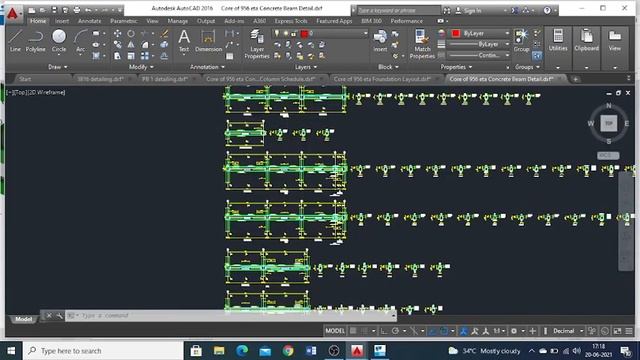The height and width of the screenshot is (360, 640).
Task: Open the Express Tools ribbon tab
Action: [x=291, y=21]
